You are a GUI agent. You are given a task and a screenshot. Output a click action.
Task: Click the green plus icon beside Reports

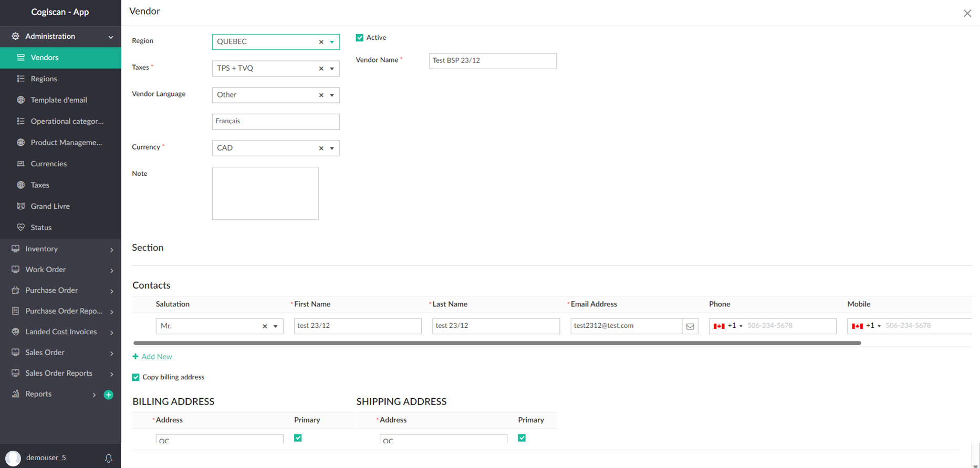click(109, 395)
